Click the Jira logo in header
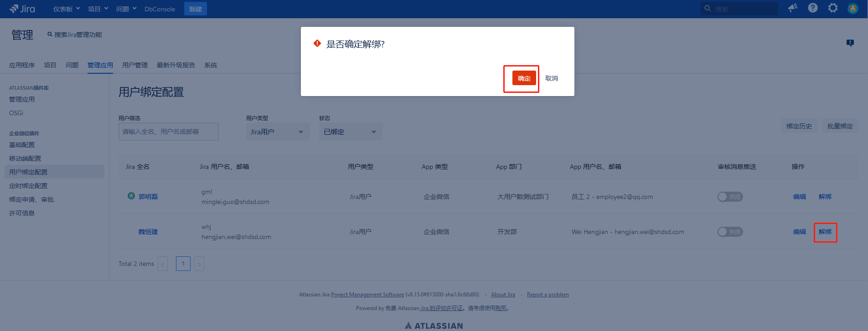Screen dimensions: 868x331 (22, 9)
